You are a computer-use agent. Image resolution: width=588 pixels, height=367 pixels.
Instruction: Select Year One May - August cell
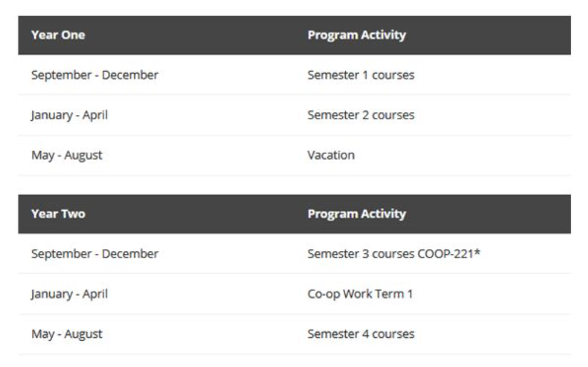point(67,155)
